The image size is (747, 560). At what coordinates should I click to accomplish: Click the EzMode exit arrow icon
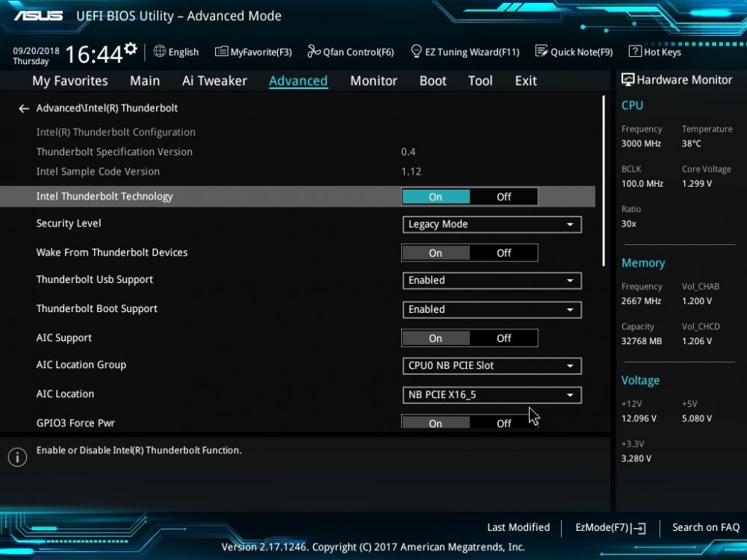[639, 528]
